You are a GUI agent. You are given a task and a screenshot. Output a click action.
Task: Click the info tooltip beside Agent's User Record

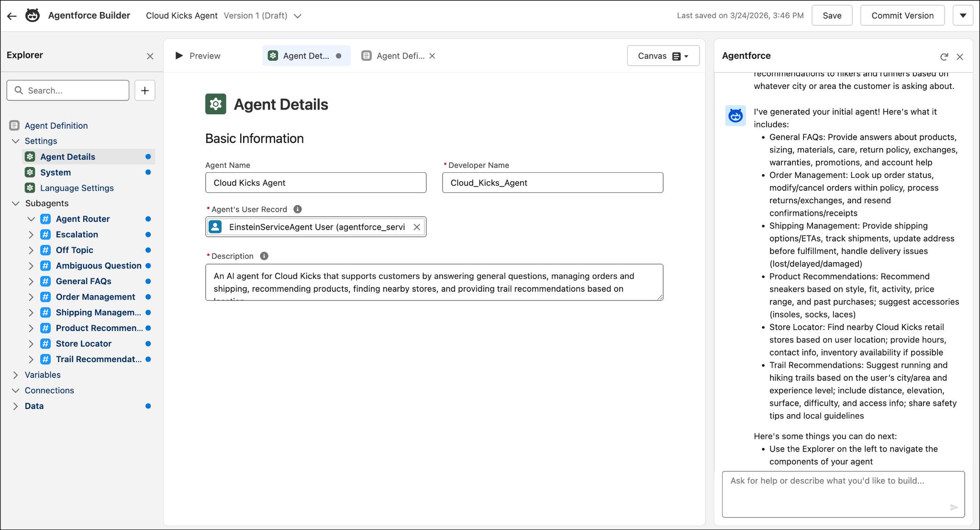coord(298,209)
